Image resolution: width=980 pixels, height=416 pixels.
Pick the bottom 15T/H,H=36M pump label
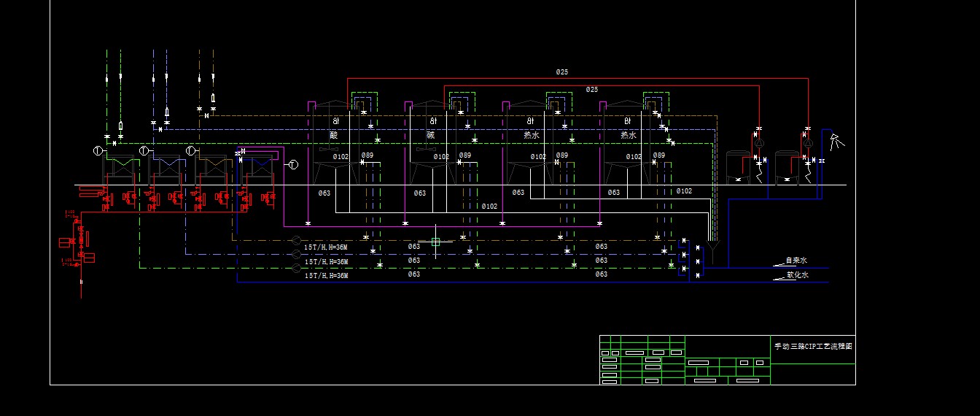click(326, 276)
